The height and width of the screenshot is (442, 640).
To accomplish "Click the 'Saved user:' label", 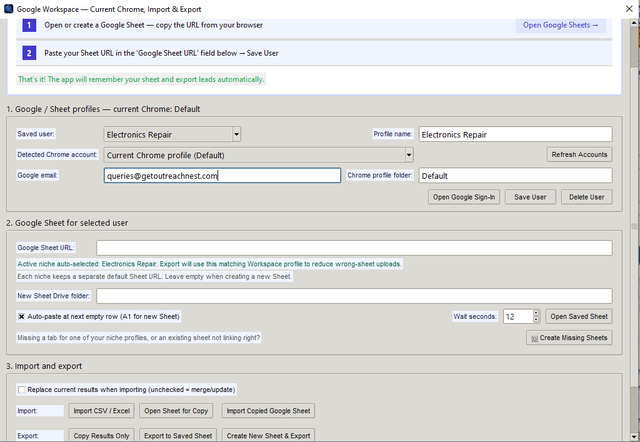I will (x=36, y=134).
